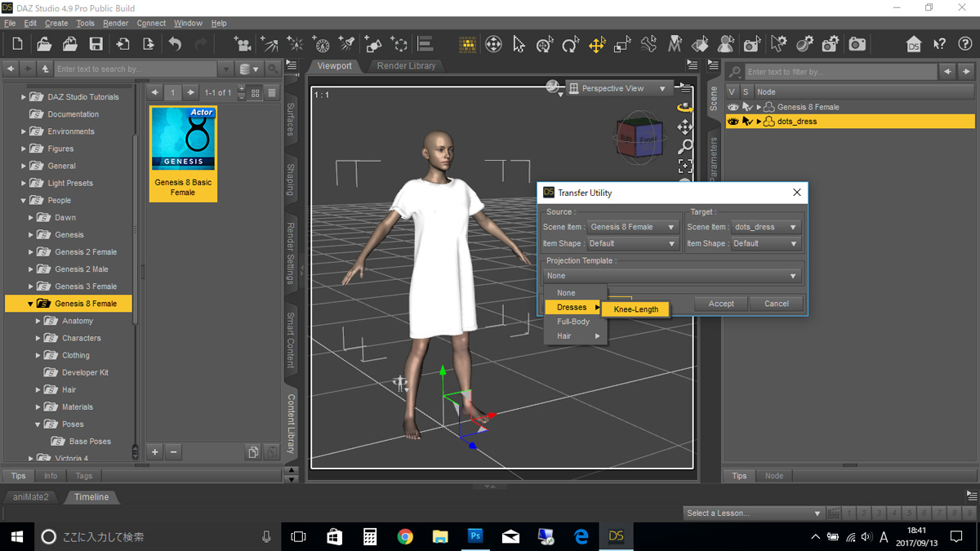Select the Joint Editor bone tool

coord(649,44)
